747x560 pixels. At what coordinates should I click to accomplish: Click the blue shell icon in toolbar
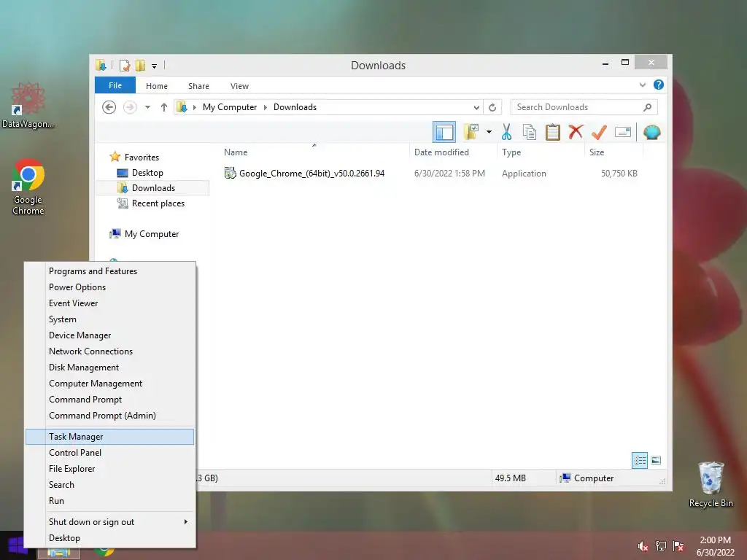(651, 132)
